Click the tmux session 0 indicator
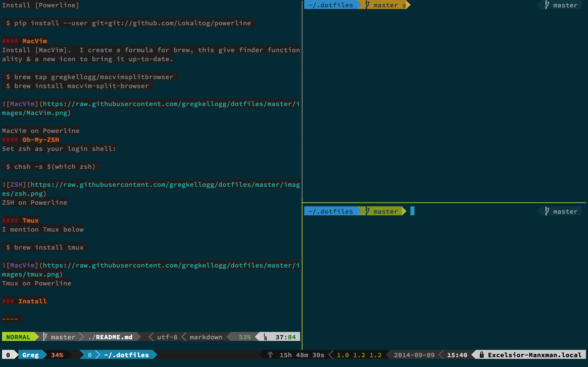Screen dimensions: 588x367 pyautogui.click(x=8, y=355)
